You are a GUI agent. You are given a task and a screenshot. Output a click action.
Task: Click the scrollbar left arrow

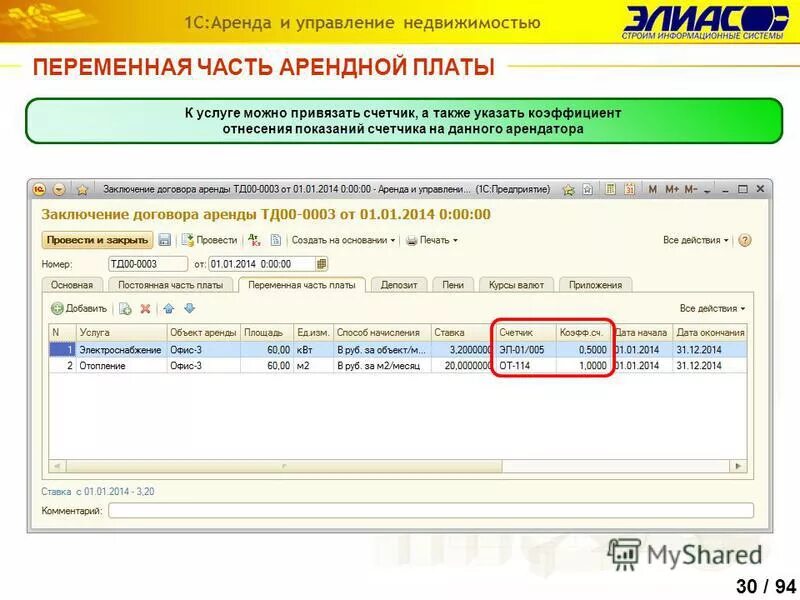click(x=57, y=466)
